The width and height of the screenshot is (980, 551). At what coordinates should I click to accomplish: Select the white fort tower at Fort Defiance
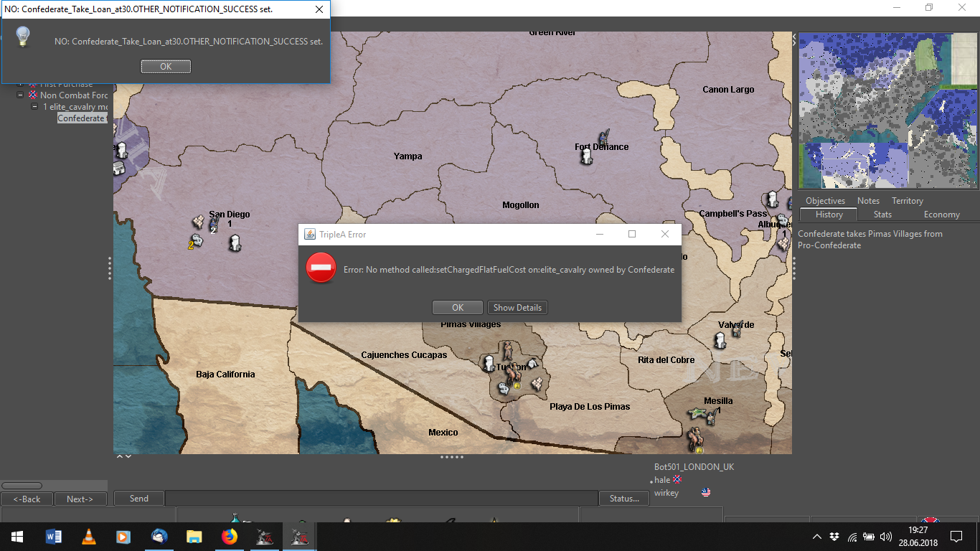(x=587, y=156)
